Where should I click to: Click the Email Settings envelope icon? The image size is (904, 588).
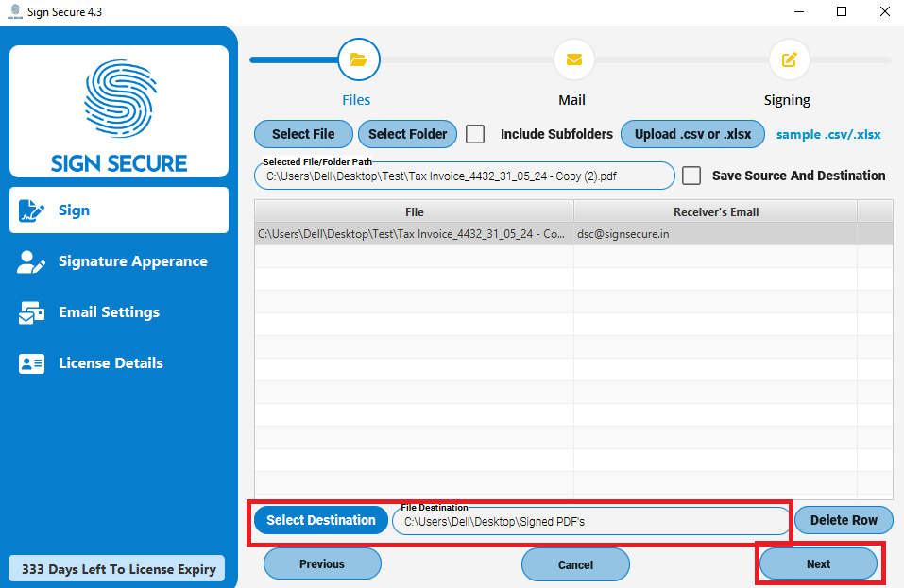coord(31,312)
